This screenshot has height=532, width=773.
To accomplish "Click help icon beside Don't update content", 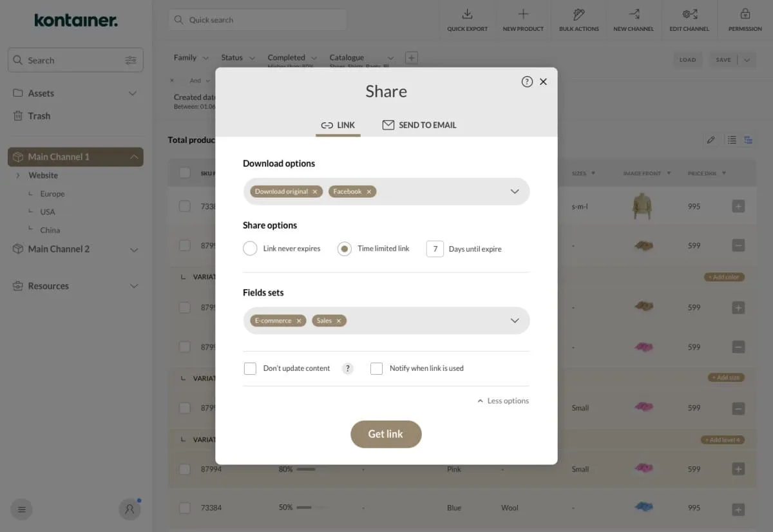I will coord(348,368).
